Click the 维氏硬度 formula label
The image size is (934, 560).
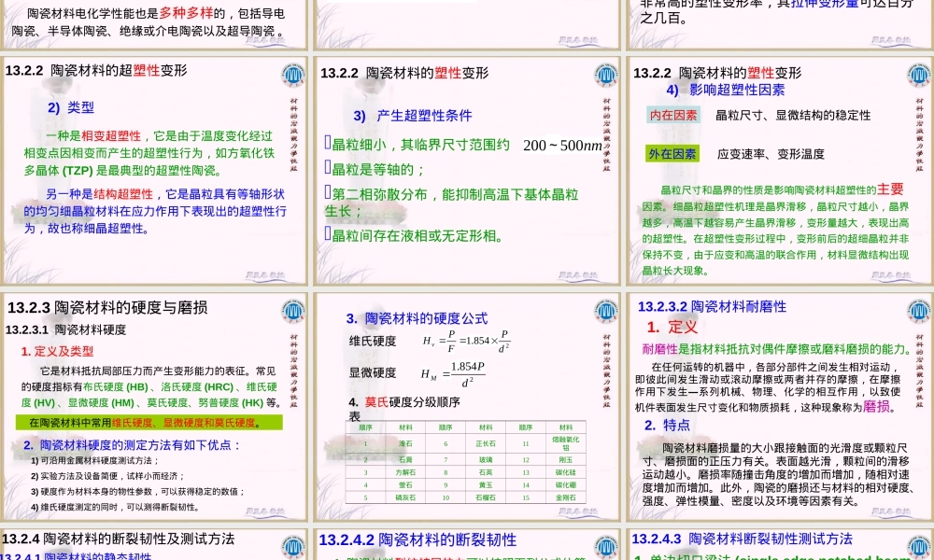coord(373,341)
